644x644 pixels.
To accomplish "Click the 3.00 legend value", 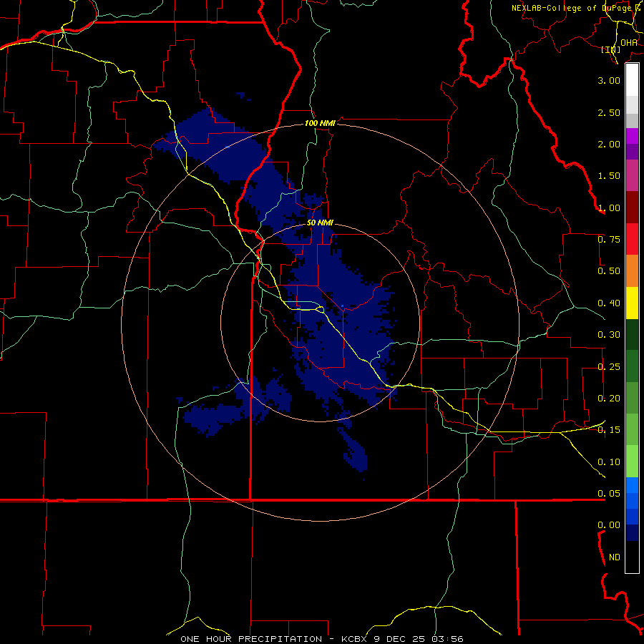I will coord(609,80).
